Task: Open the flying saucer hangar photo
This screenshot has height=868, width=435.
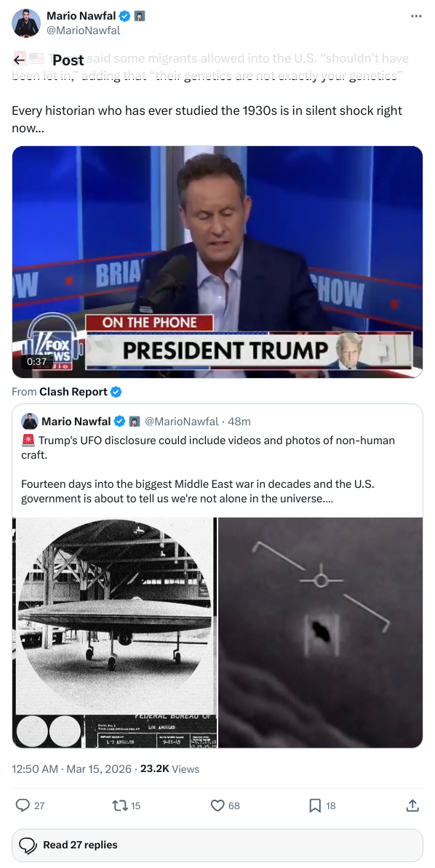Action: 115,632
